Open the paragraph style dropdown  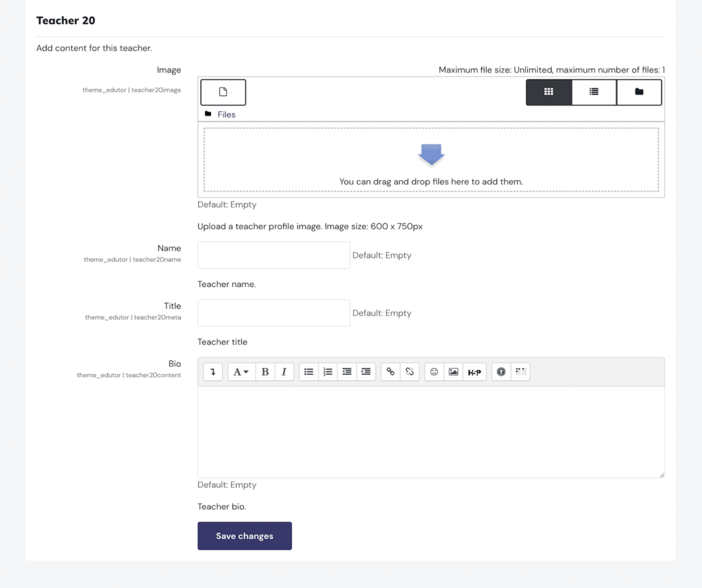point(240,371)
